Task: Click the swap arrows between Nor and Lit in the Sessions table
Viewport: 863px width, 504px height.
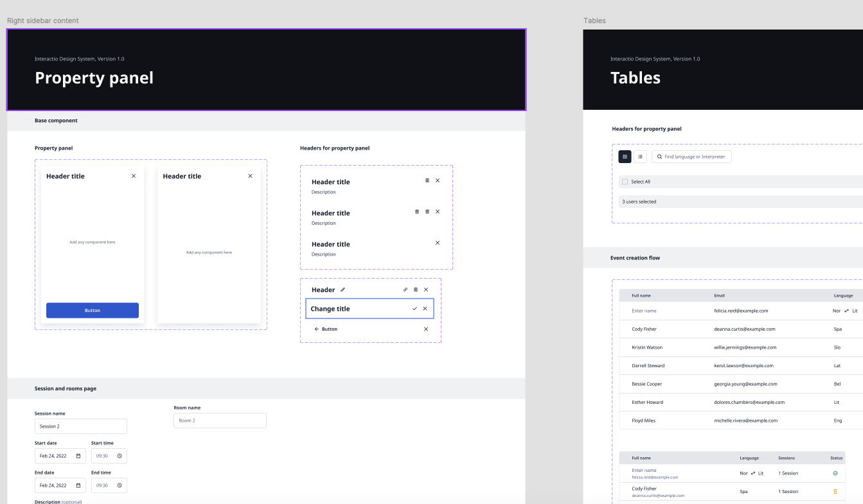Action: 753,473
